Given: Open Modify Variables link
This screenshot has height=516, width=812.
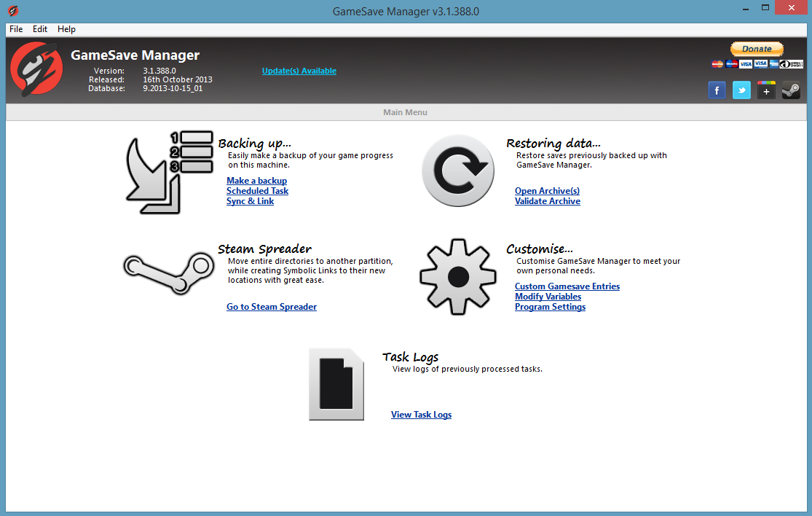Looking at the screenshot, I should [x=548, y=297].
